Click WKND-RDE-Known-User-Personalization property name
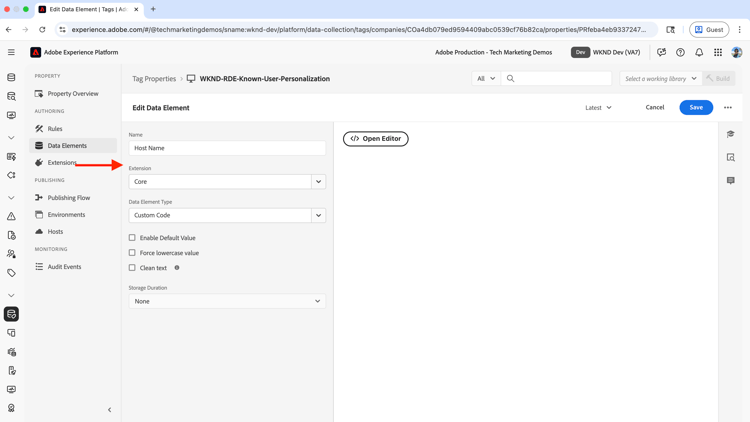Image resolution: width=750 pixels, height=422 pixels. click(265, 78)
